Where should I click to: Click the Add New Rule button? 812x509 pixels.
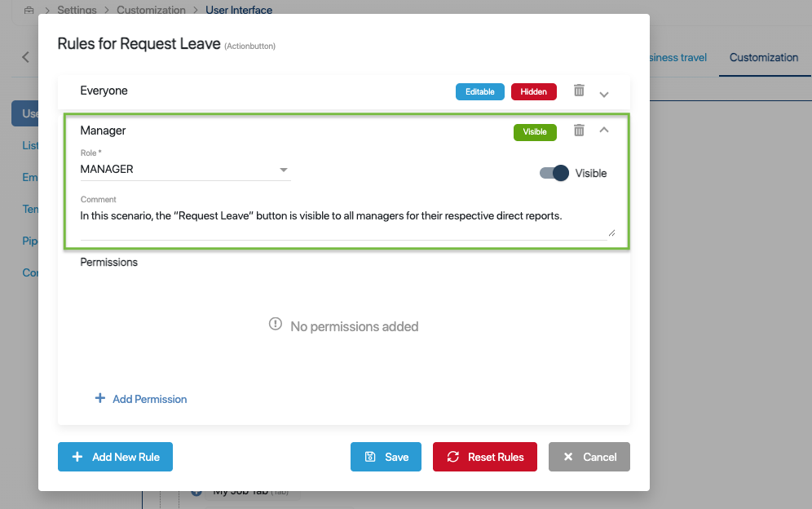115,457
